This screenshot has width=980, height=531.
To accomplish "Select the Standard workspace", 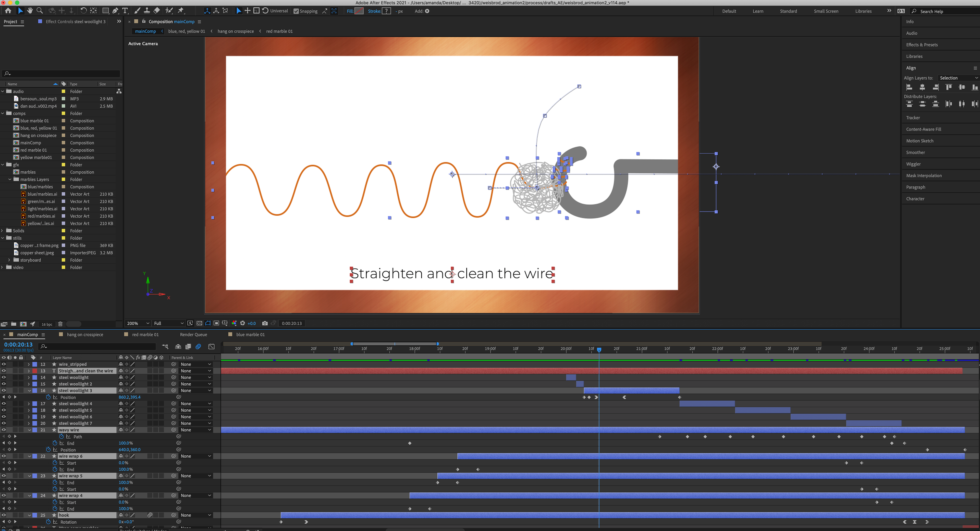I will click(788, 11).
